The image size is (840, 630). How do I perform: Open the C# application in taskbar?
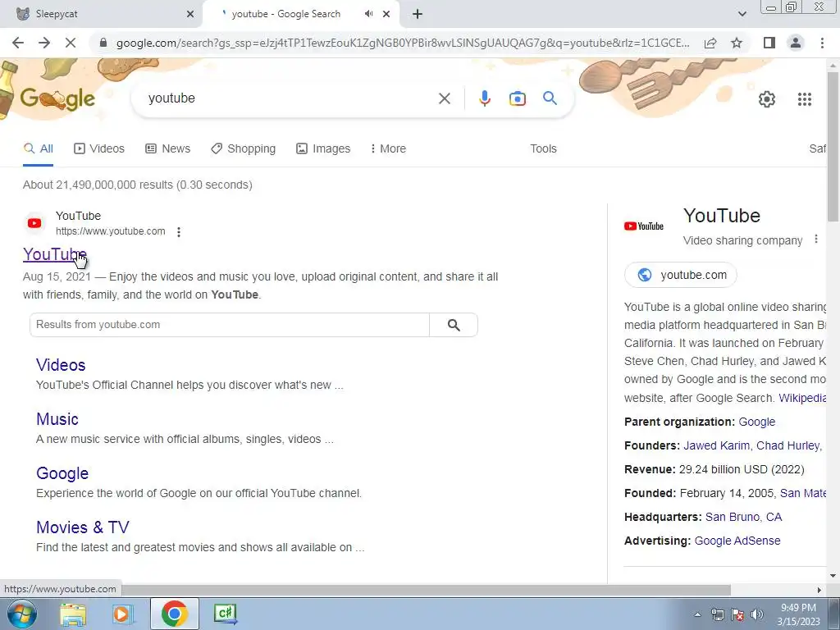[225, 614]
